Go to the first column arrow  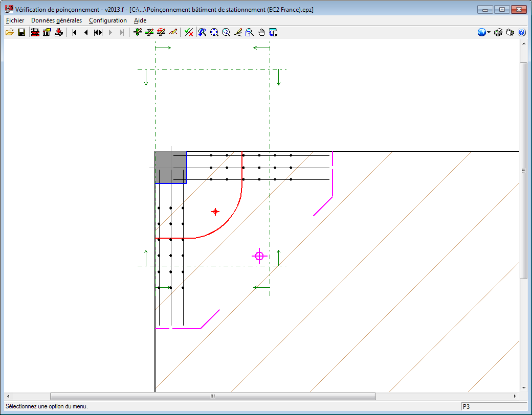coord(74,32)
